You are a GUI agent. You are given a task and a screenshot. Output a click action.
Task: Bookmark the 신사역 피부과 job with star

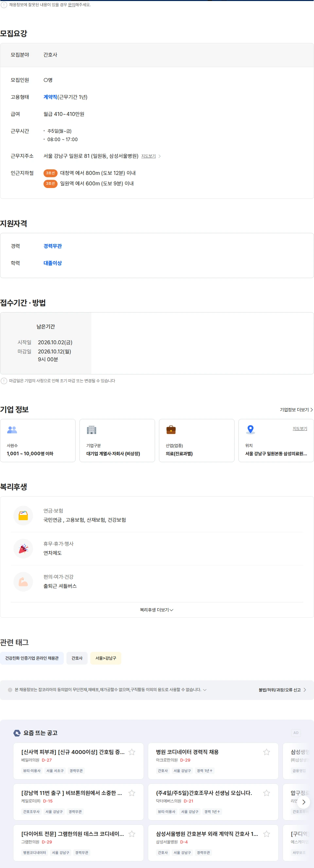coord(132,752)
